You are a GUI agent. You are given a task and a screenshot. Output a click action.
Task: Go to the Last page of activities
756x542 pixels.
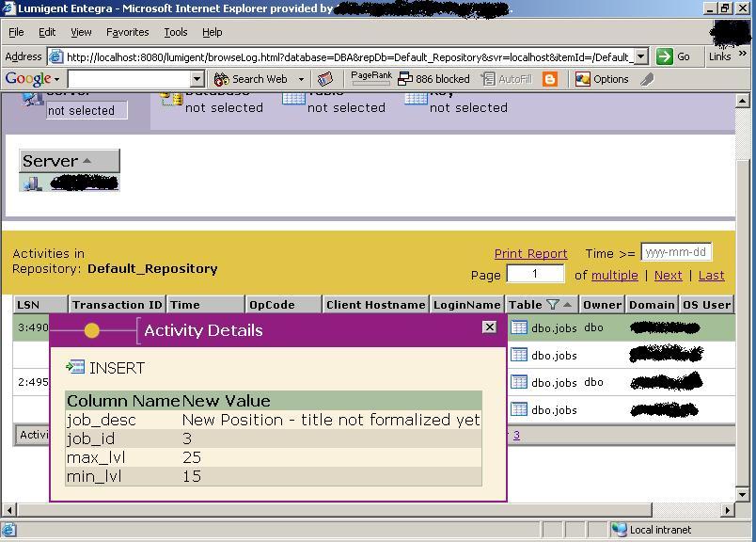coord(711,276)
